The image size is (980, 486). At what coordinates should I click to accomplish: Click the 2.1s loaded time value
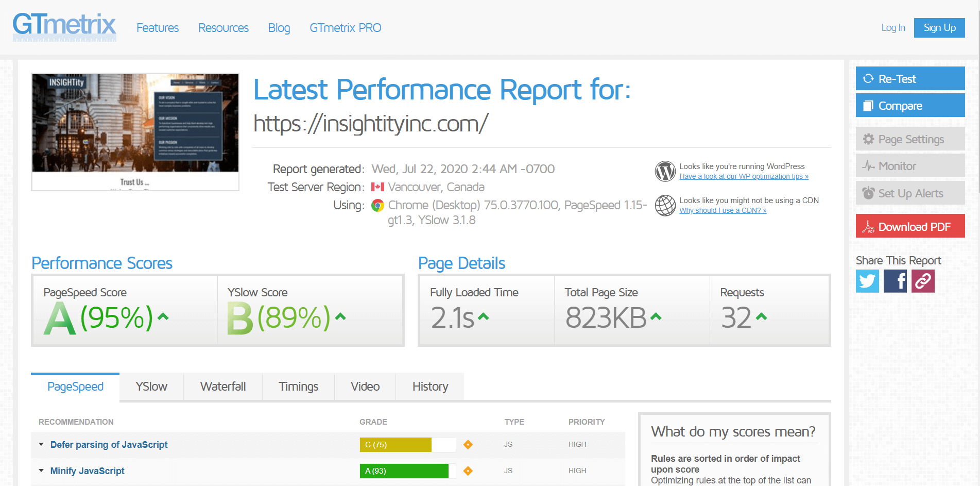pyautogui.click(x=452, y=317)
